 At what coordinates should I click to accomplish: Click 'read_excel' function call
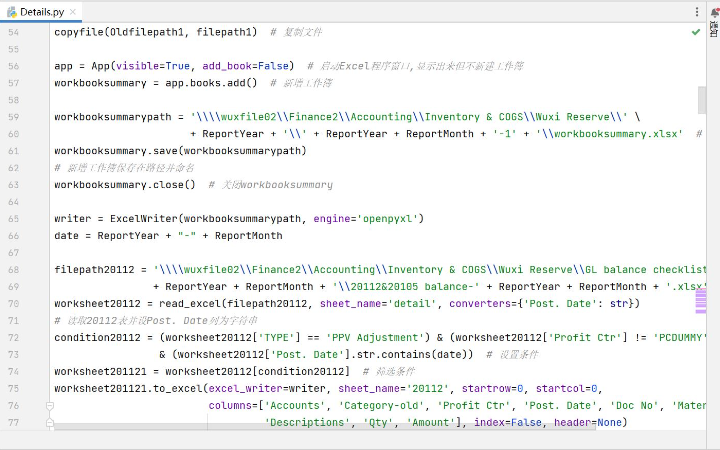(190, 304)
